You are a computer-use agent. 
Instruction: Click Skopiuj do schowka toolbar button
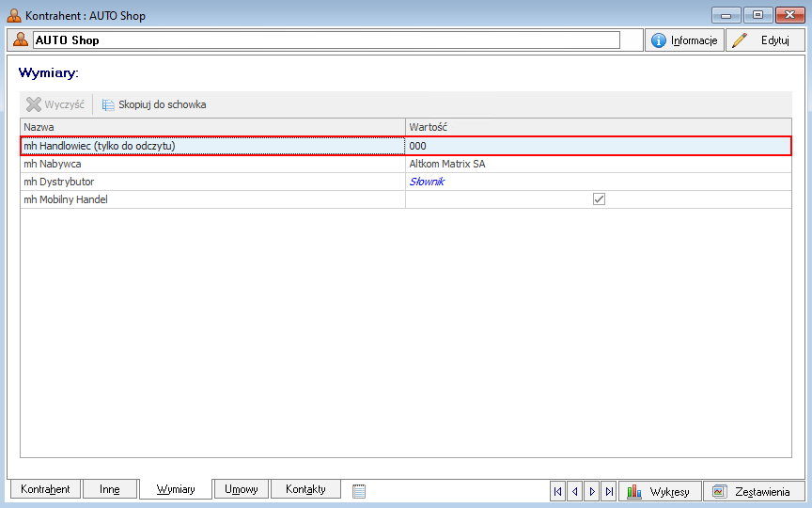tap(154, 104)
